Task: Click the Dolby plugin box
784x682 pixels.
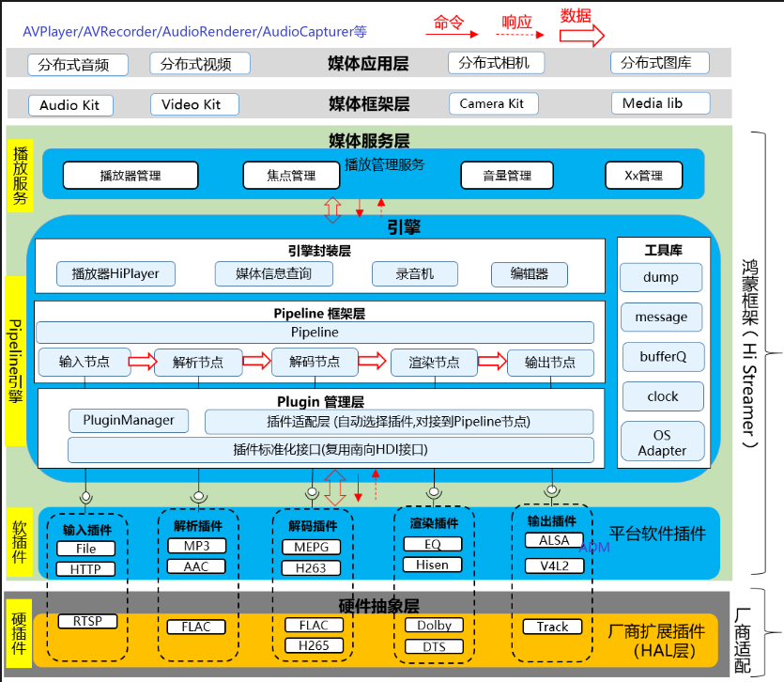Action: pyautogui.click(x=434, y=626)
